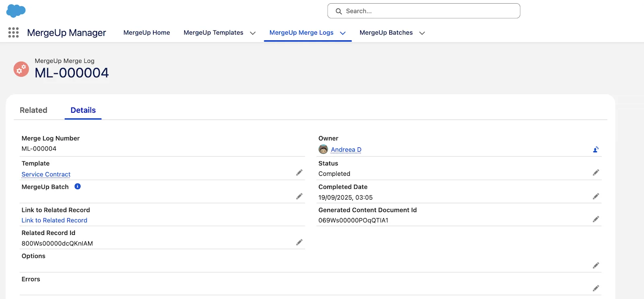Expand the MergeUp Templates dropdown chevron
This screenshot has width=644, height=299.
coord(253,33)
